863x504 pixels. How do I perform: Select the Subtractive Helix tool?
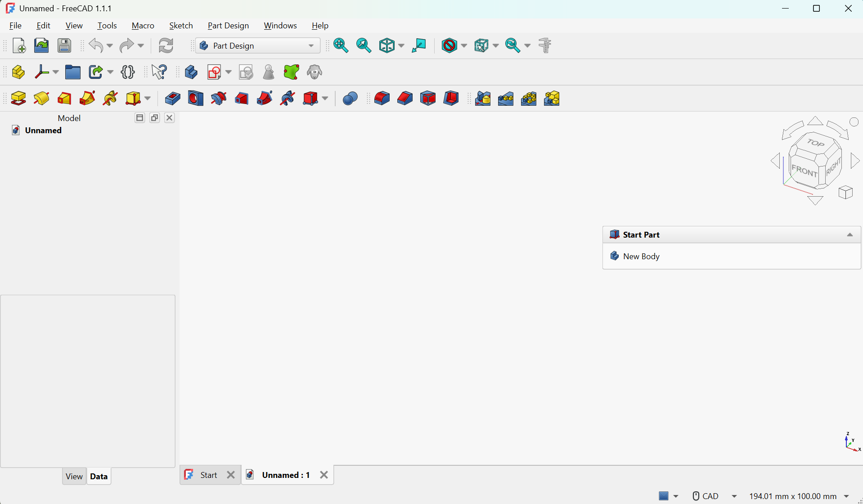tap(288, 98)
